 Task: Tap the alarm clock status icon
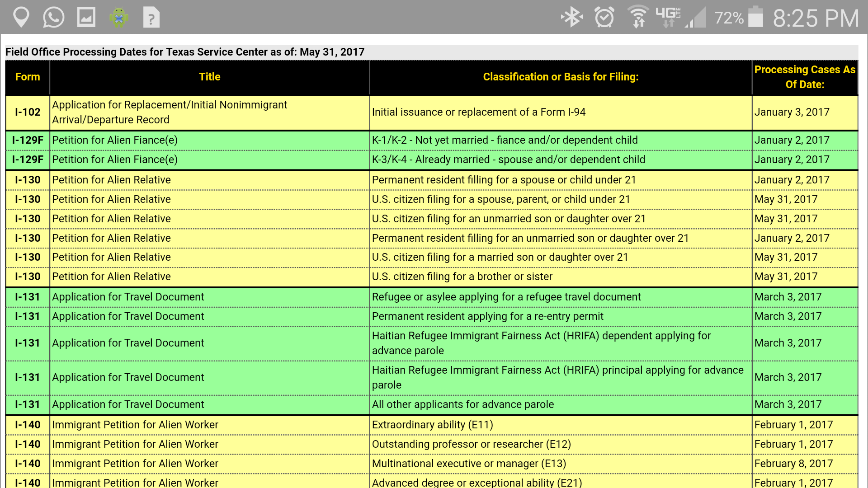604,18
